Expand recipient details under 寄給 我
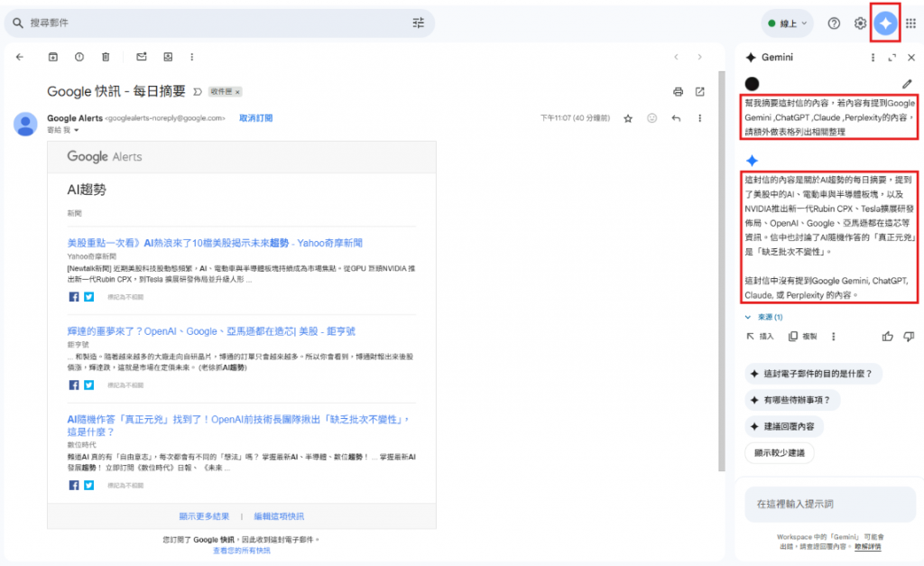Screen dimensions: 924x566 76,130
